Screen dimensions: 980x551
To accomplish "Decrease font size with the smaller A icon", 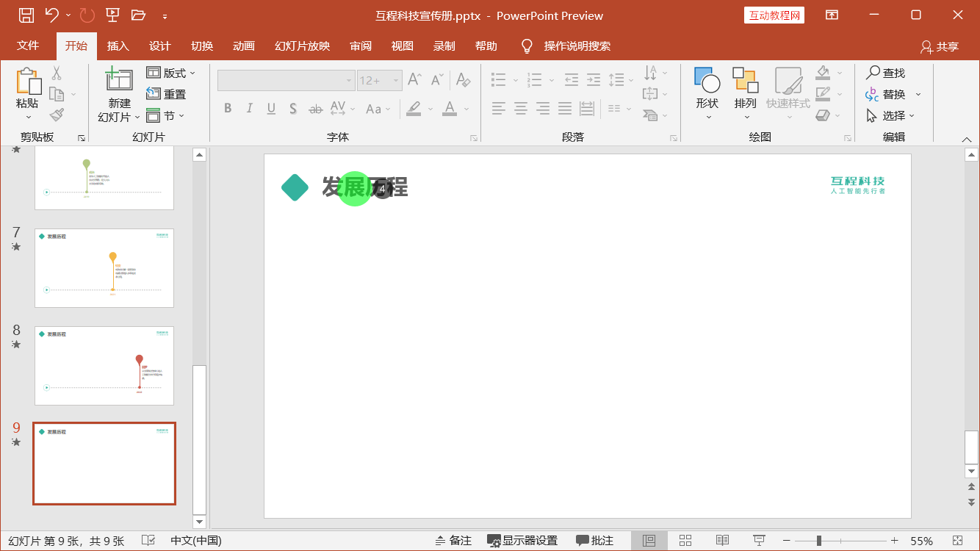I will click(x=438, y=79).
